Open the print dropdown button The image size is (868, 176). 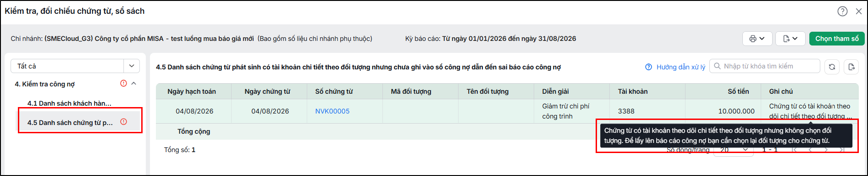(757, 39)
